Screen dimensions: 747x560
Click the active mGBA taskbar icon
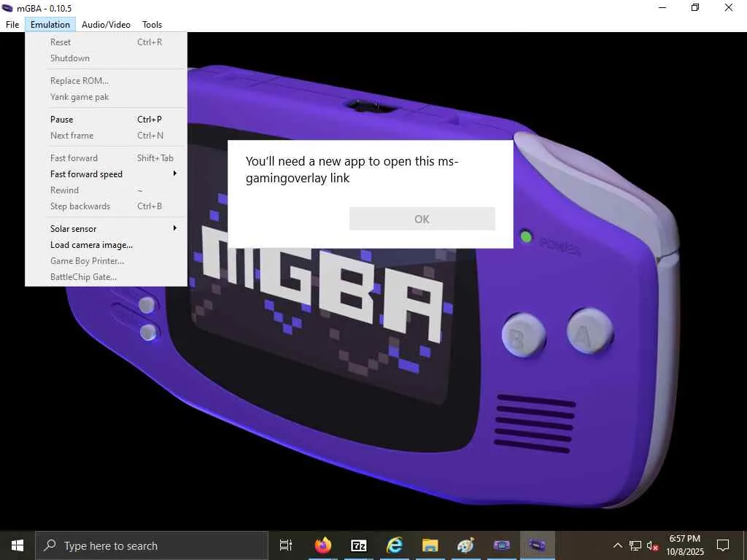[537, 545]
